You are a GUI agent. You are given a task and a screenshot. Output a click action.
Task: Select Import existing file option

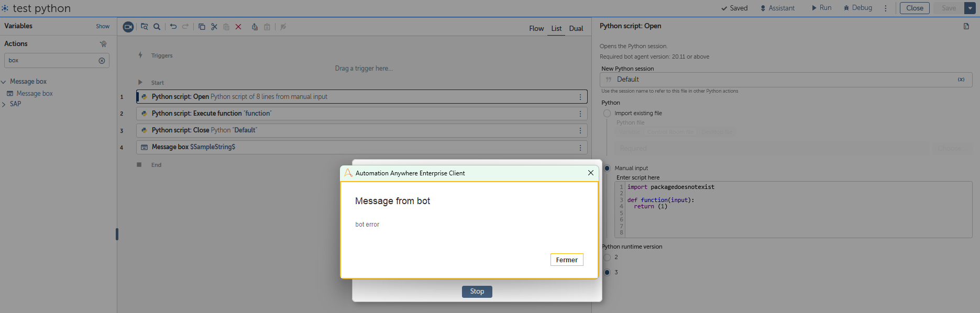pos(607,113)
